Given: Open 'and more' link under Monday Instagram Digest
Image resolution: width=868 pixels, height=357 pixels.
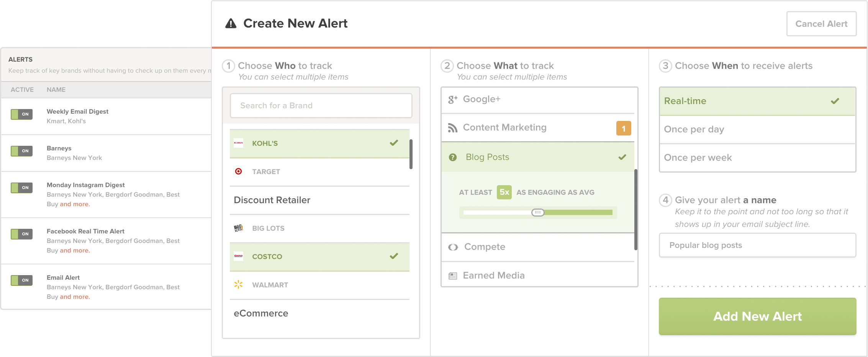Looking at the screenshot, I should tap(75, 204).
